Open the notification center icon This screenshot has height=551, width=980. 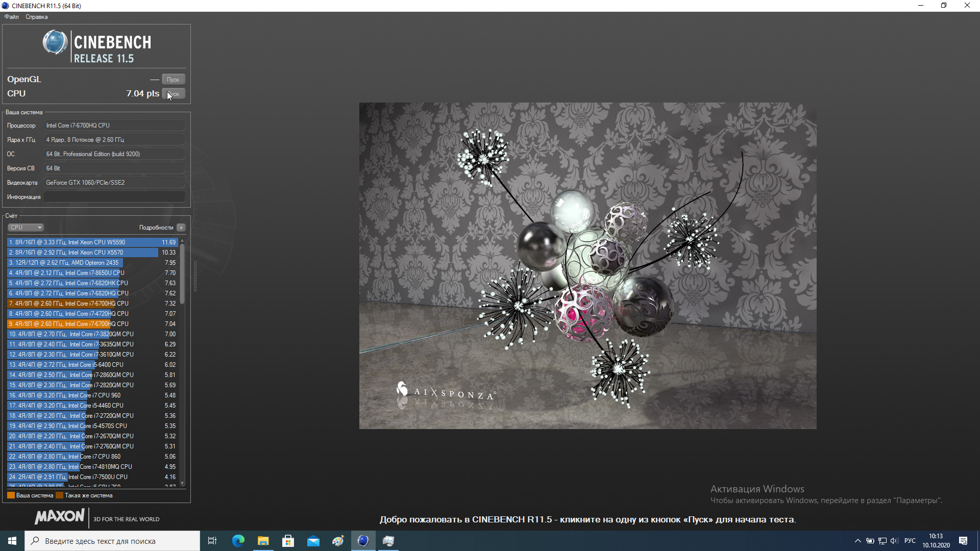(963, 541)
